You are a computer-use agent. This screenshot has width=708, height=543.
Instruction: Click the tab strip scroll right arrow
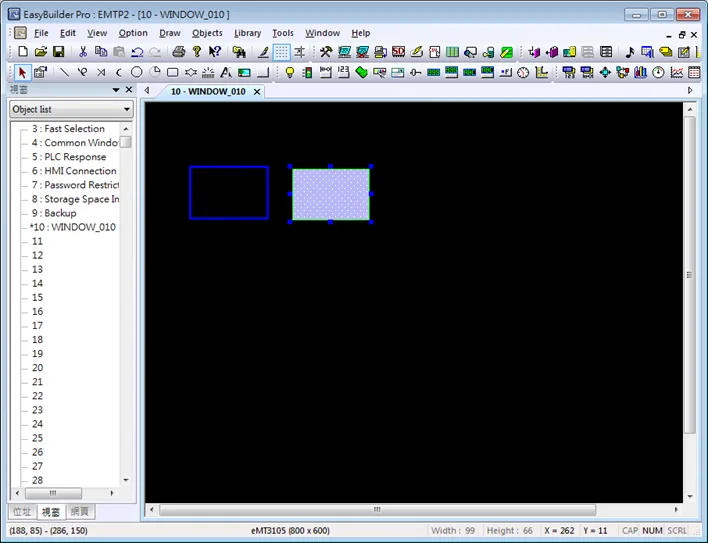click(690, 90)
